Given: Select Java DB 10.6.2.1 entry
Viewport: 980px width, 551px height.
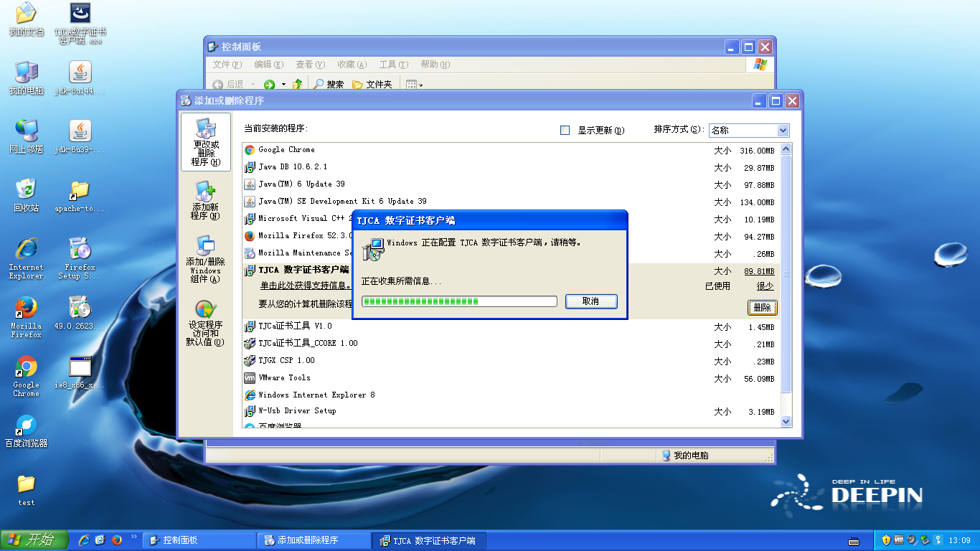Looking at the screenshot, I should pos(511,167).
